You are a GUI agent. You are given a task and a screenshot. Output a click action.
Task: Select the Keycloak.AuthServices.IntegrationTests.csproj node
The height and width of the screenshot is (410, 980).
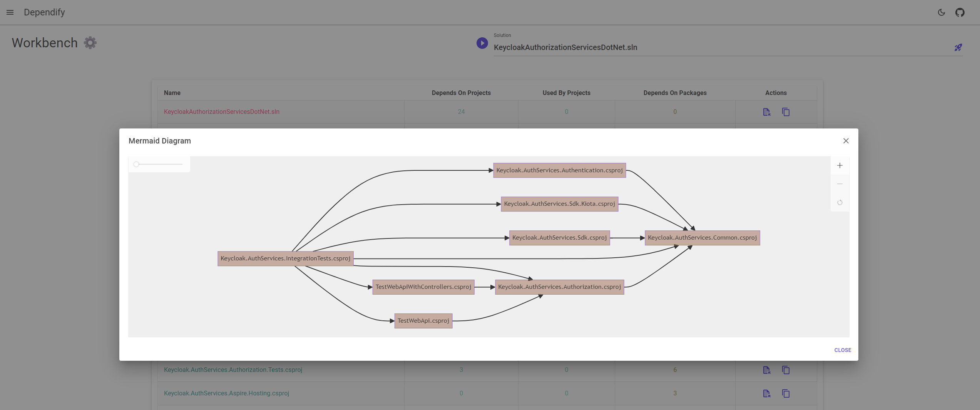point(285,258)
